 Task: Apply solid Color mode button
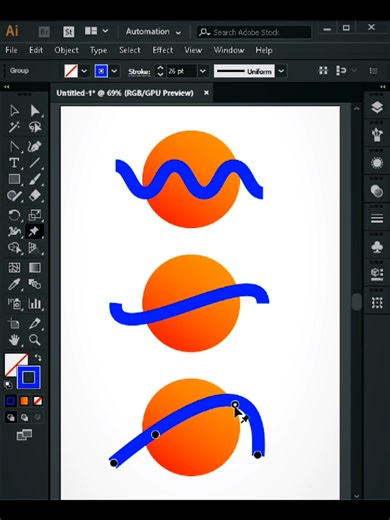[x=11, y=401]
